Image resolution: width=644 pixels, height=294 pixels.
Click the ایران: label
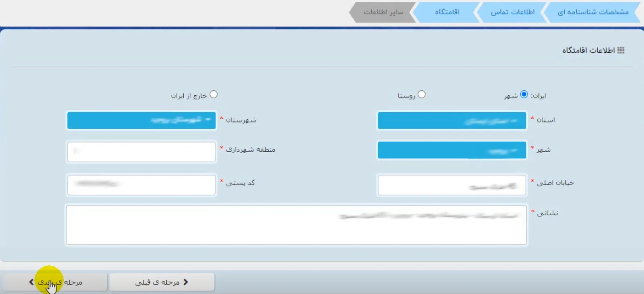538,96
